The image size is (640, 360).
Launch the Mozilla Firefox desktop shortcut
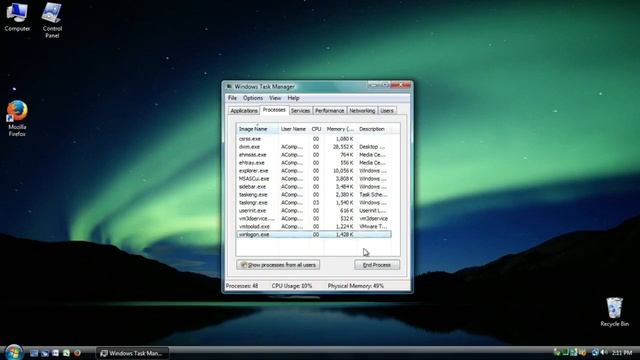click(x=17, y=118)
